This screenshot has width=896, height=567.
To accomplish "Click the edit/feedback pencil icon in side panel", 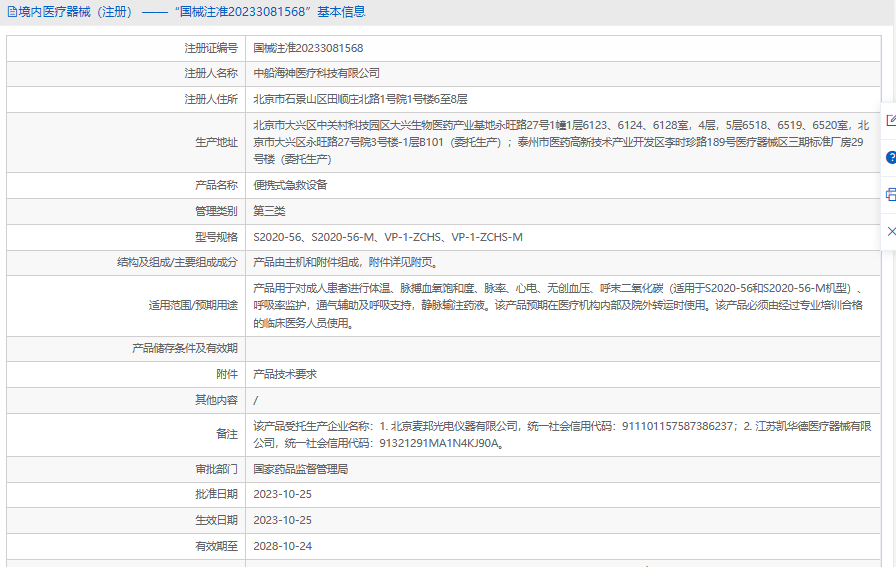I will point(891,121).
